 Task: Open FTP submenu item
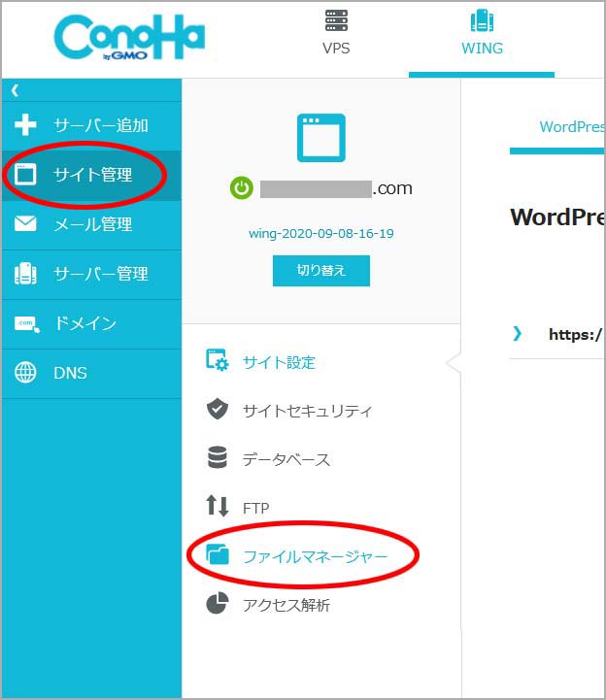[x=255, y=508]
